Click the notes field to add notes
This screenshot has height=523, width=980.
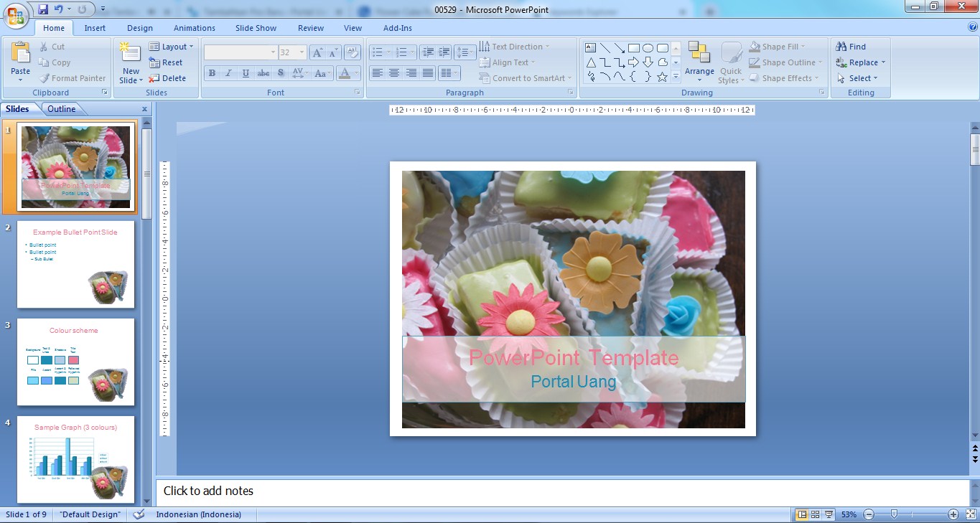click(x=562, y=491)
